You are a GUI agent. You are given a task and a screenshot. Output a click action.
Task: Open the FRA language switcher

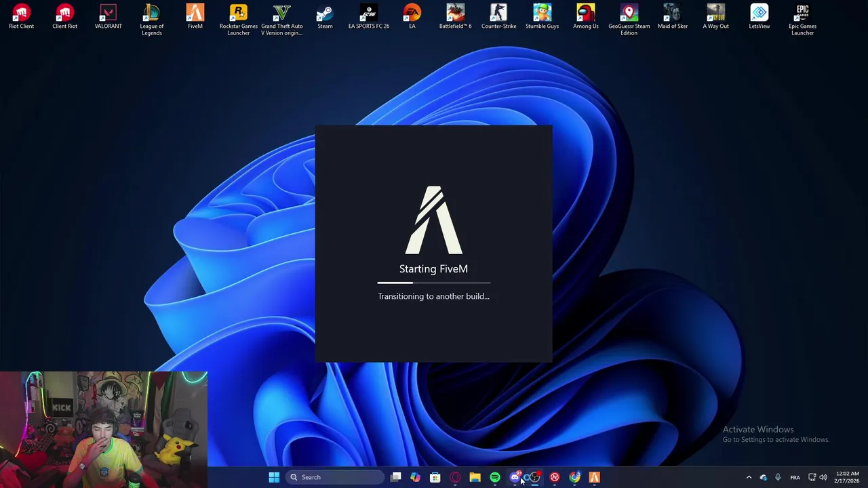795,477
